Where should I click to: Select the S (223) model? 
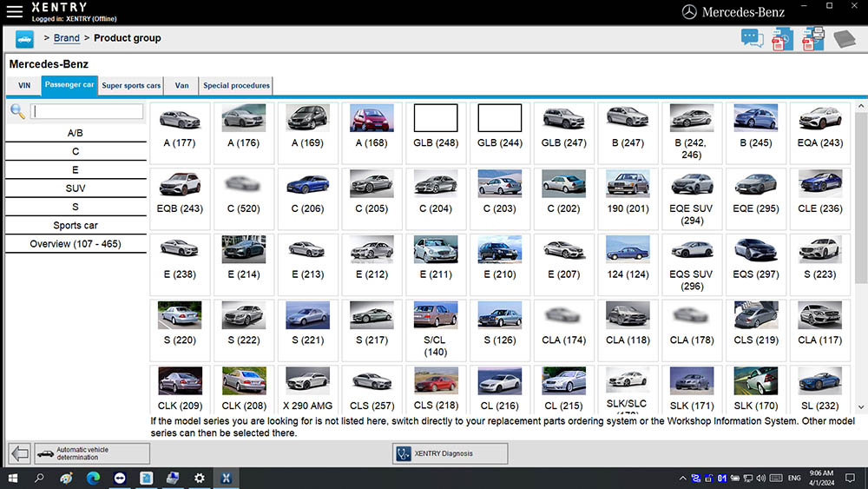pos(820,264)
